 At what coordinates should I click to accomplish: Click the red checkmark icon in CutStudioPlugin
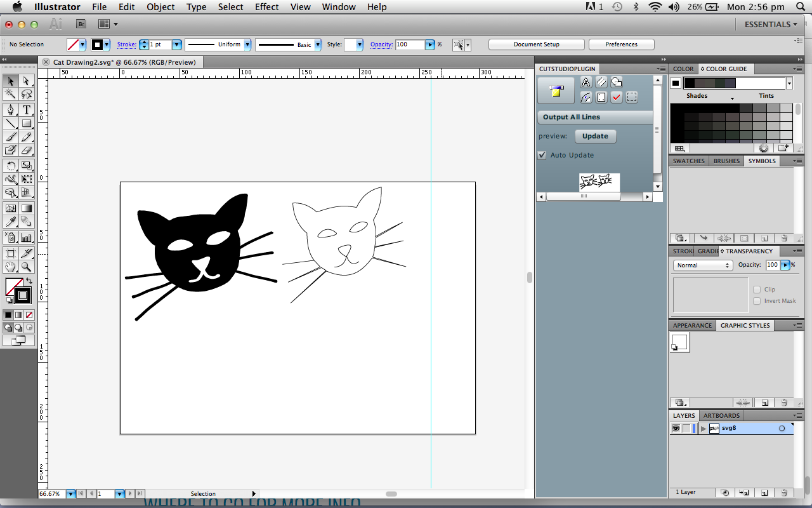coord(617,97)
